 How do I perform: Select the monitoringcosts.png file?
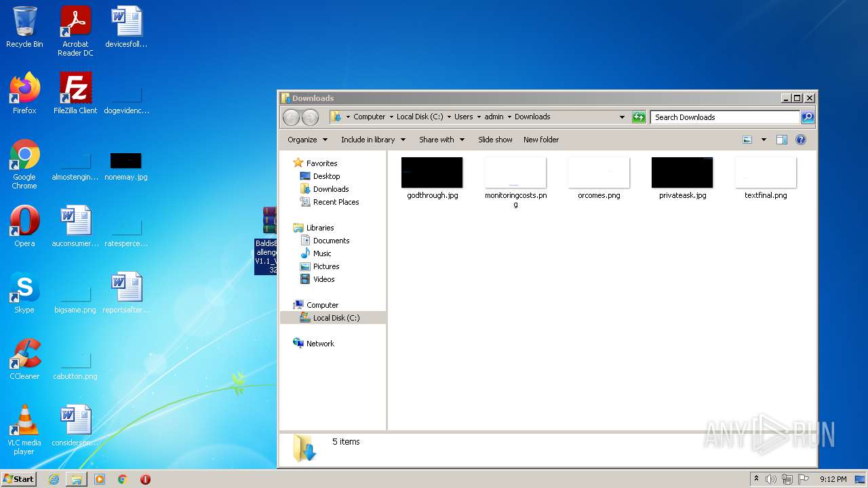515,182
